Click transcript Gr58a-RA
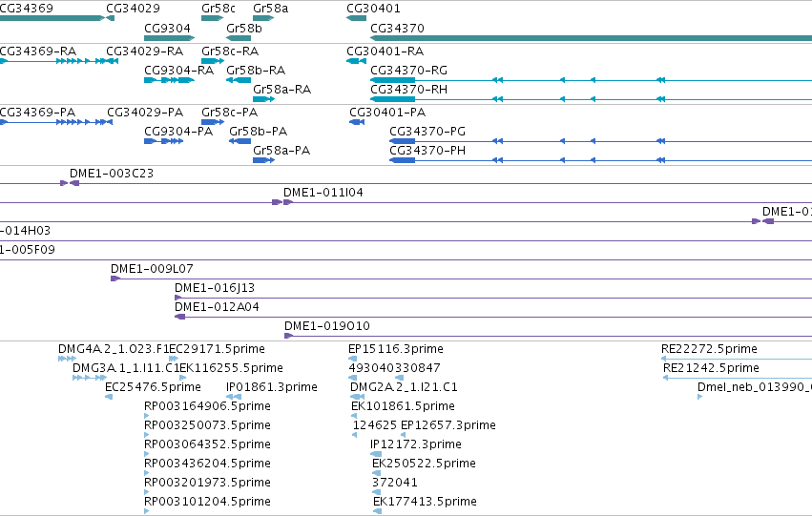The height and width of the screenshot is (516, 812). [x=263, y=99]
